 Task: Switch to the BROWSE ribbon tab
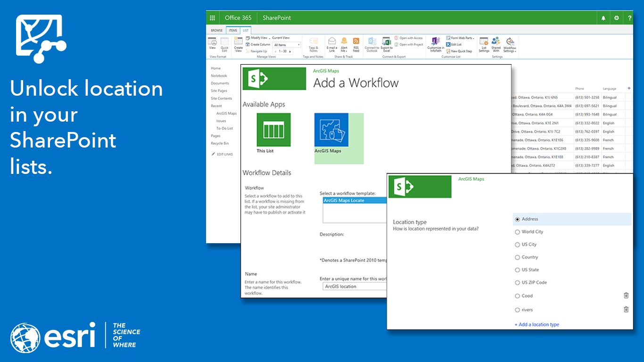coord(217,30)
